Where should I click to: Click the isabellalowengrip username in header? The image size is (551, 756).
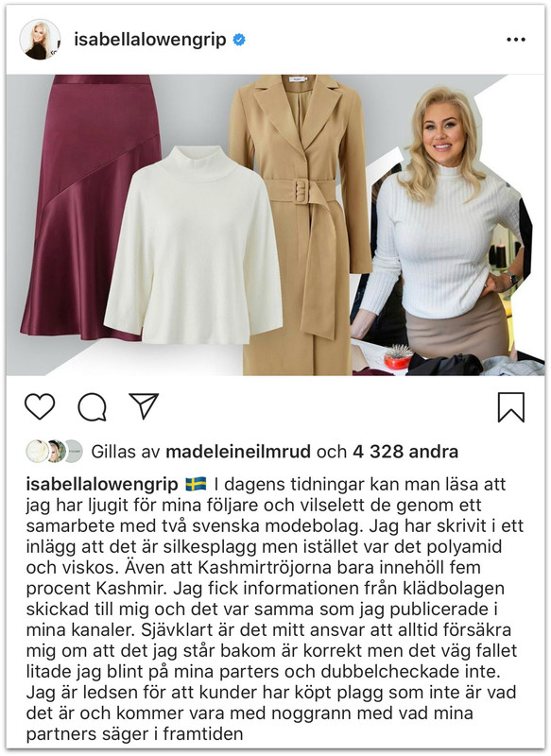coord(150,40)
